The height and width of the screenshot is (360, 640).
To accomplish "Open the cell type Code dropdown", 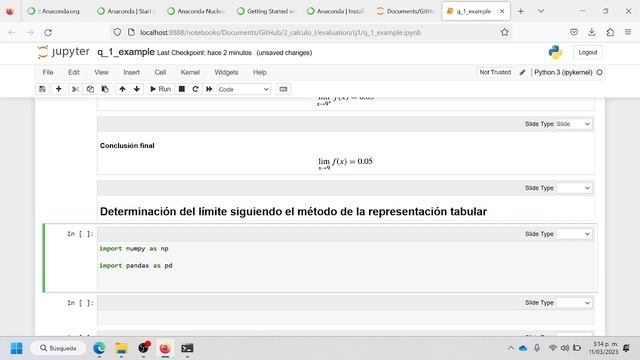I will click(243, 89).
